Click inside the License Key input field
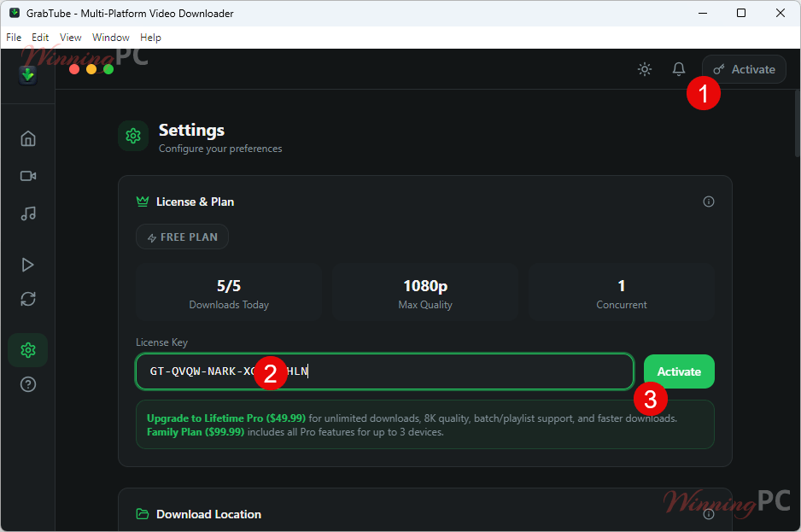 [x=384, y=371]
